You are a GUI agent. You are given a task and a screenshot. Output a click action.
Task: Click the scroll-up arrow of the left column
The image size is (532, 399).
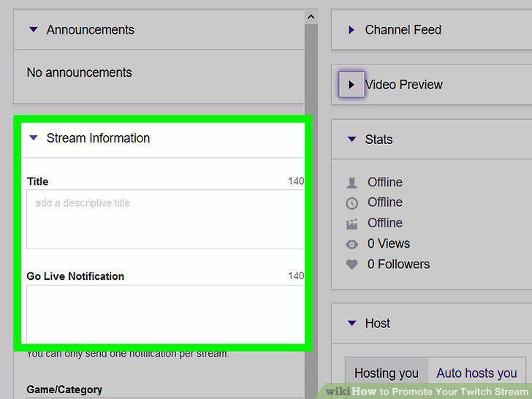click(311, 17)
